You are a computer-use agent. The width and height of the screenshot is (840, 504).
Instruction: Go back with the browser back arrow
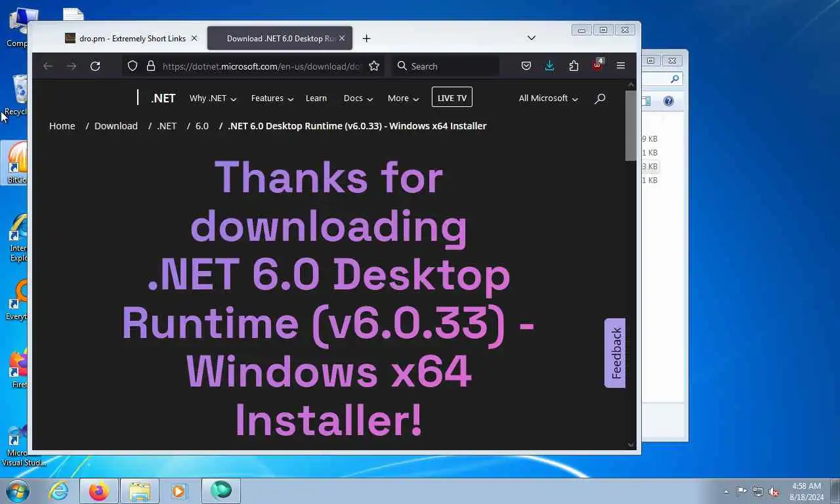(47, 66)
